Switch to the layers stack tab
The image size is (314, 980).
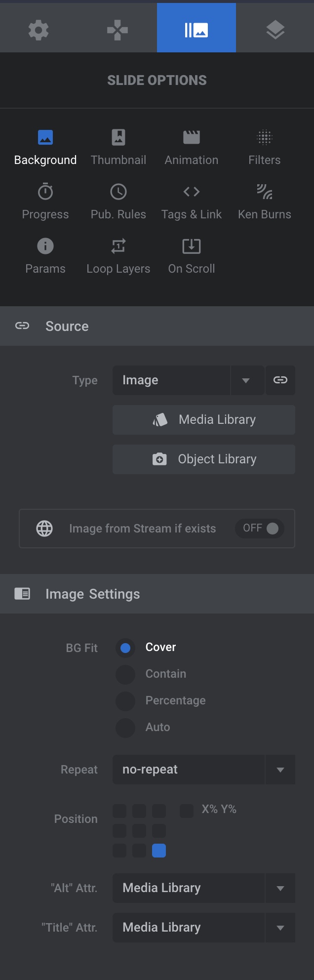pyautogui.click(x=275, y=30)
